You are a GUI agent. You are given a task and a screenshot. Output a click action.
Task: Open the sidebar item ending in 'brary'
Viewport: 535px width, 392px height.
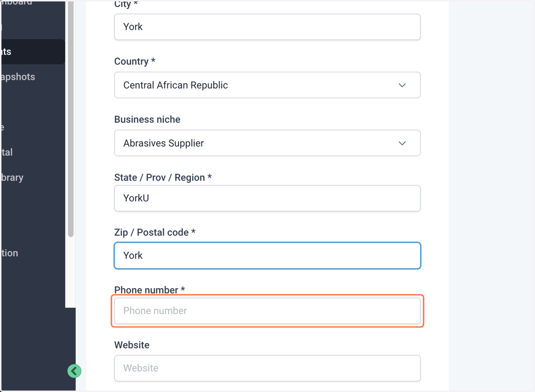pos(12,177)
